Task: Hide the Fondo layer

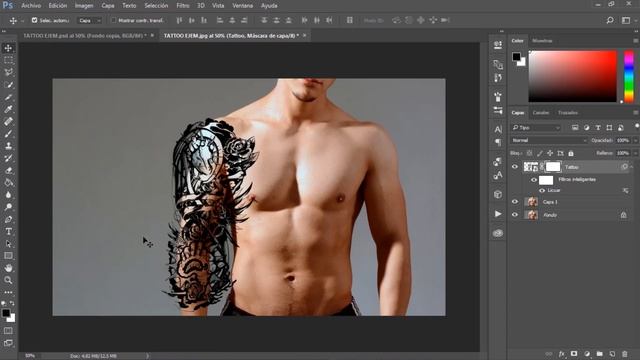Action: (515, 215)
